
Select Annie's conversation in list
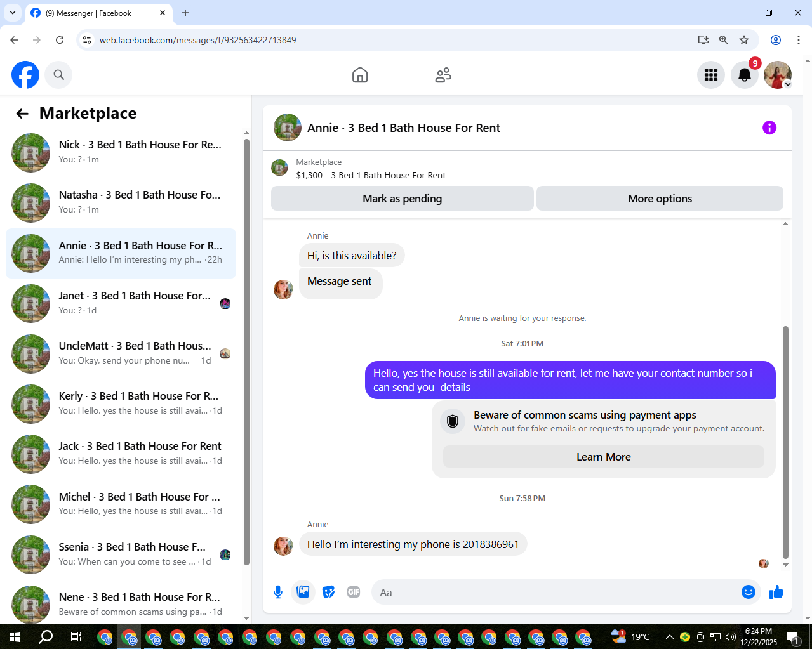pyautogui.click(x=121, y=253)
